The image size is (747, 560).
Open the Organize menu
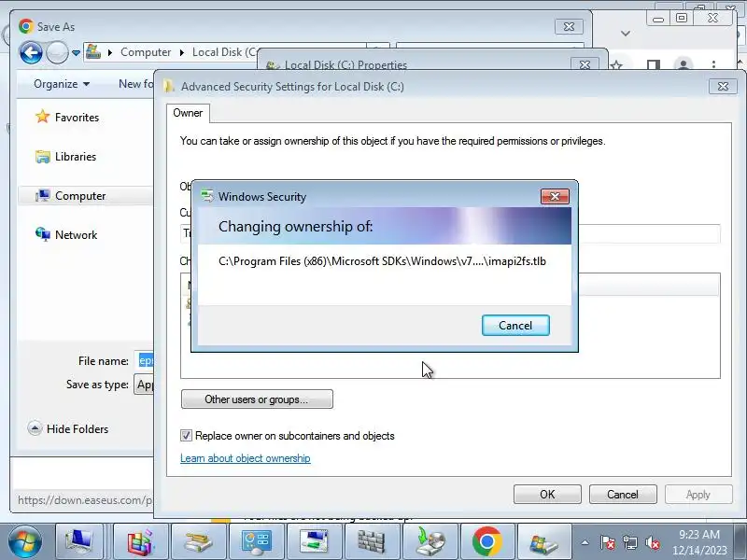(x=62, y=84)
